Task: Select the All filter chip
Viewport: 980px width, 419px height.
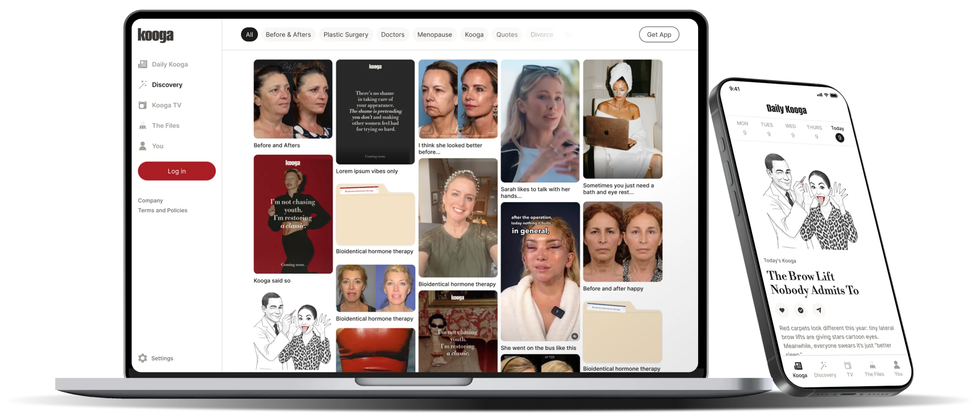Action: tap(249, 35)
